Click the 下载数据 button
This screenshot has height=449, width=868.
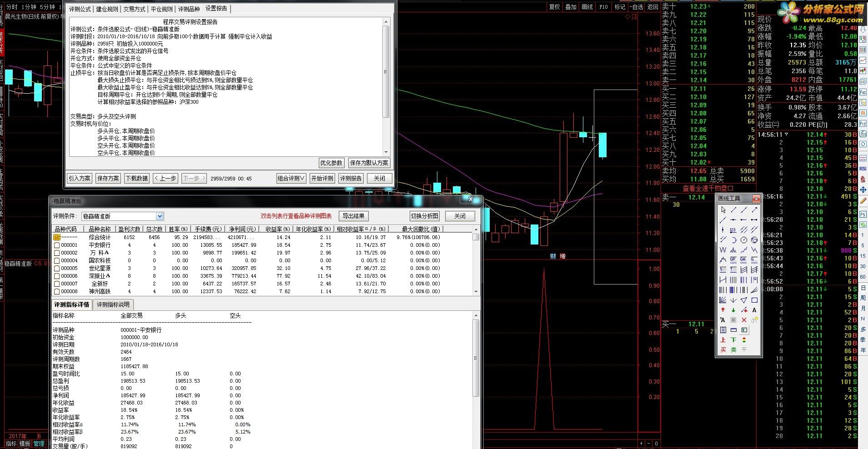(137, 178)
